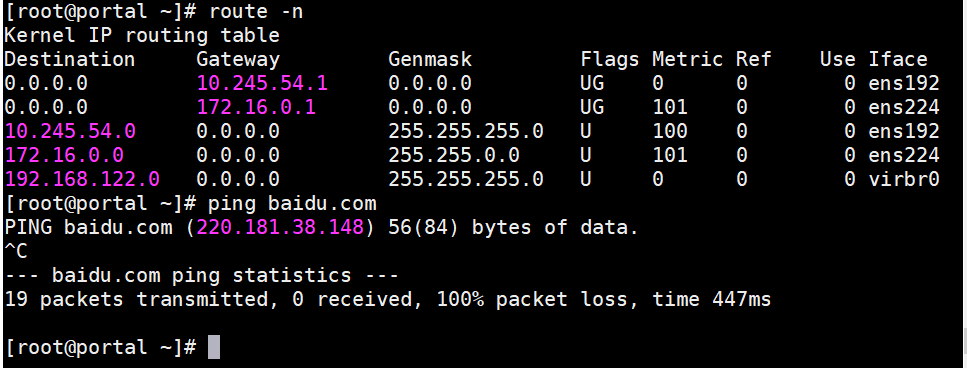Select the destination 10.245.54.0
967x368 pixels.
(70, 131)
